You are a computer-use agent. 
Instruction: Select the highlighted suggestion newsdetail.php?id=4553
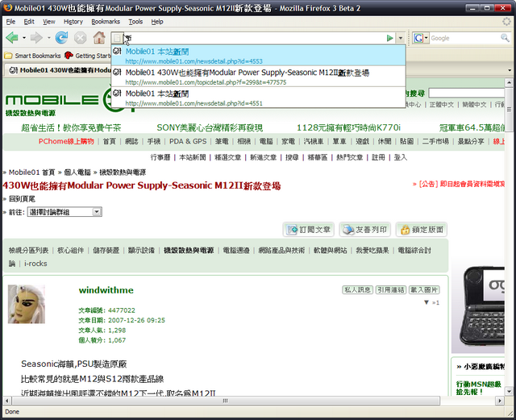[x=258, y=56]
